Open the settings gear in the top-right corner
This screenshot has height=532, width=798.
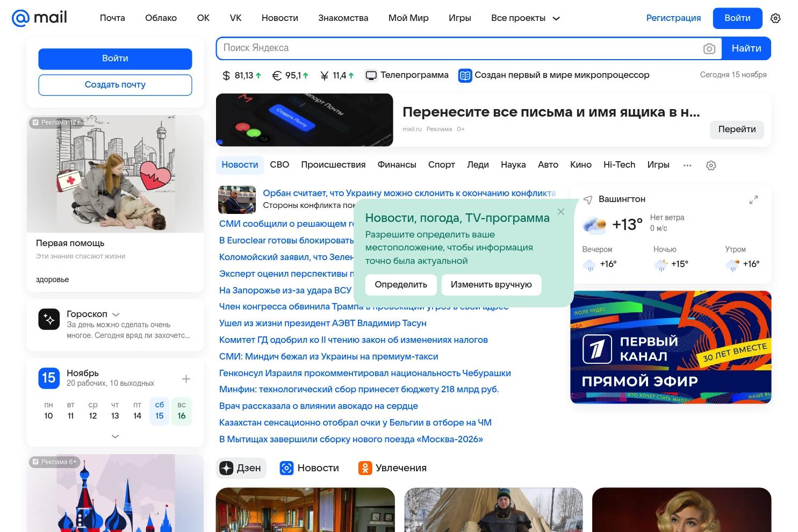[775, 18]
